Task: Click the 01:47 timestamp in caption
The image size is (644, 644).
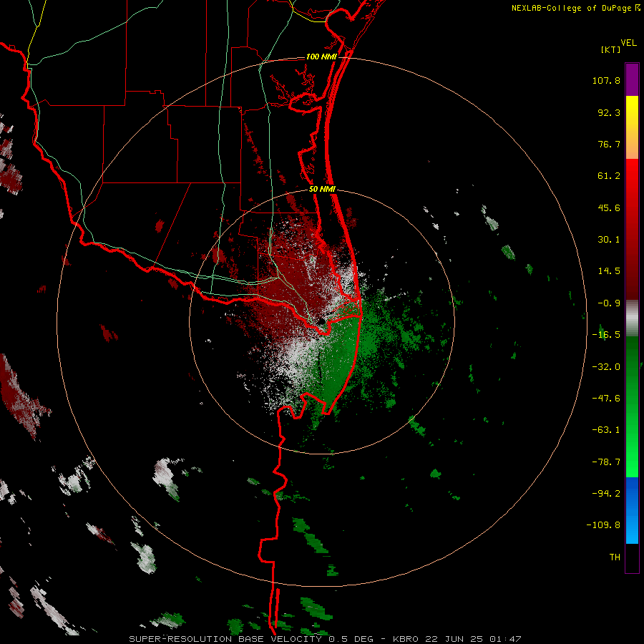Action: point(506,639)
